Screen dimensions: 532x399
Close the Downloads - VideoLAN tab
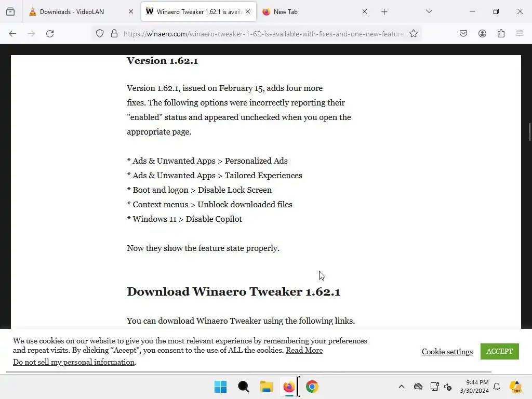point(131,11)
